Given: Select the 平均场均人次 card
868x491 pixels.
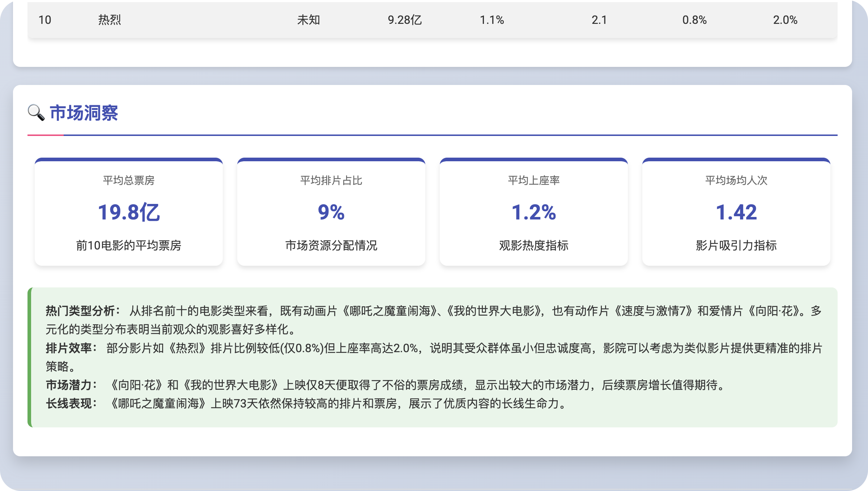Looking at the screenshot, I should (x=736, y=180).
